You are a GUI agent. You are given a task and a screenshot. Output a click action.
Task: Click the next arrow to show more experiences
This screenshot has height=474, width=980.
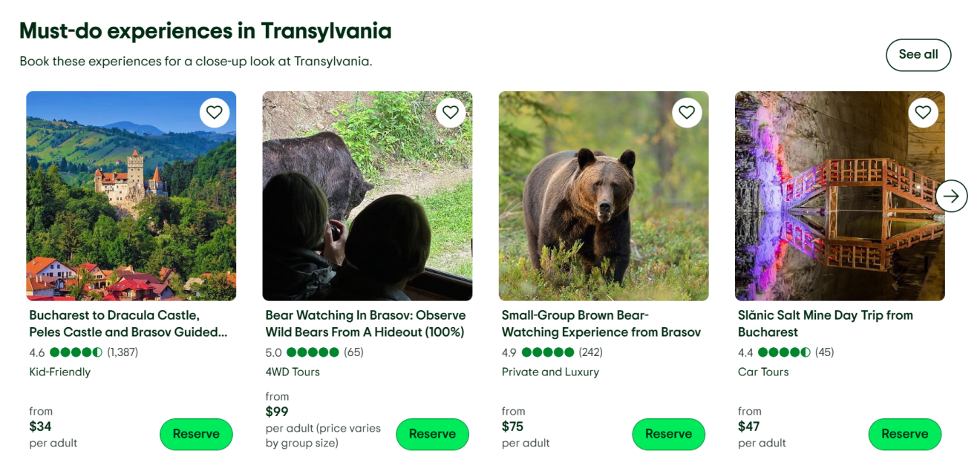click(x=951, y=197)
